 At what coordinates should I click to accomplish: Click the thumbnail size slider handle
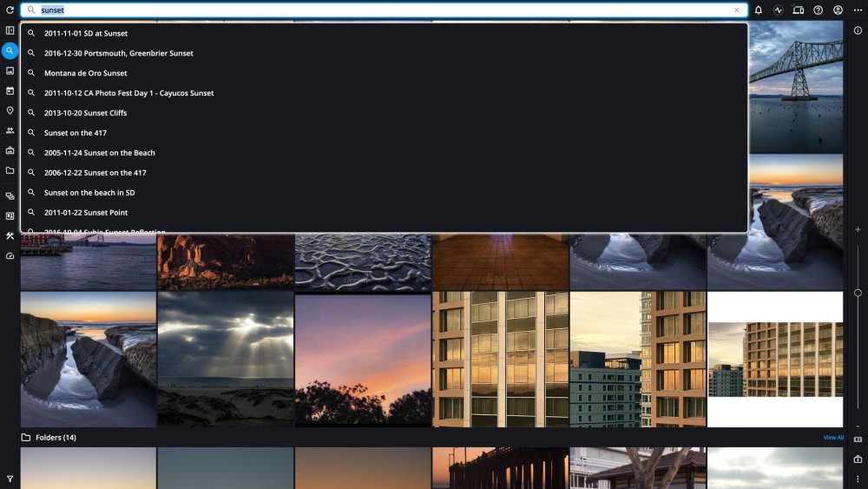(858, 293)
